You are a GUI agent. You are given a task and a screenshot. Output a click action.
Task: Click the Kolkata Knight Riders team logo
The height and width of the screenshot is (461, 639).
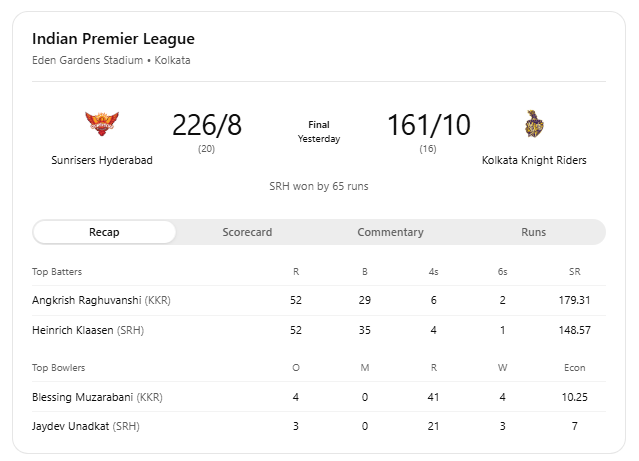534,124
